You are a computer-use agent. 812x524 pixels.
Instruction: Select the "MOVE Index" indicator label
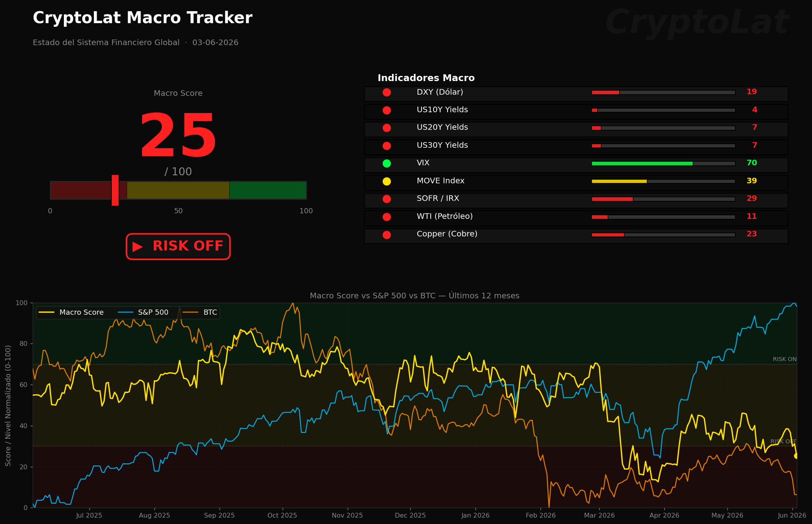click(441, 181)
